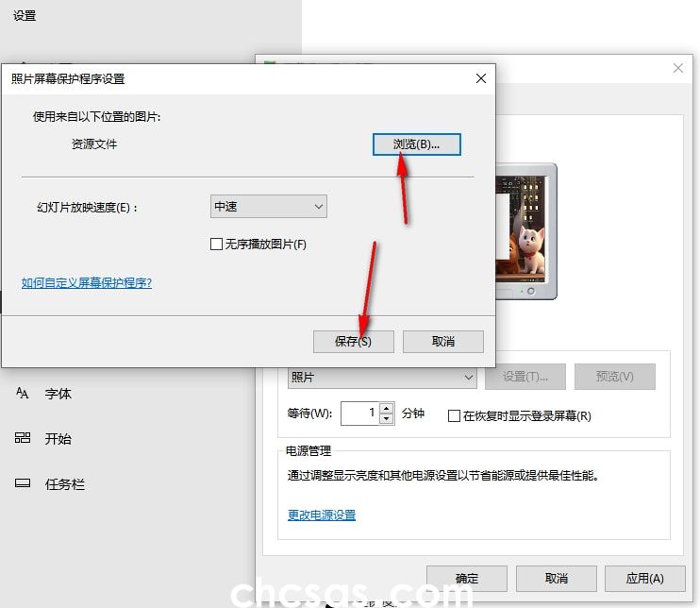
Task: Click the 任务栏 taskbar icon in Settings
Action: 23,483
